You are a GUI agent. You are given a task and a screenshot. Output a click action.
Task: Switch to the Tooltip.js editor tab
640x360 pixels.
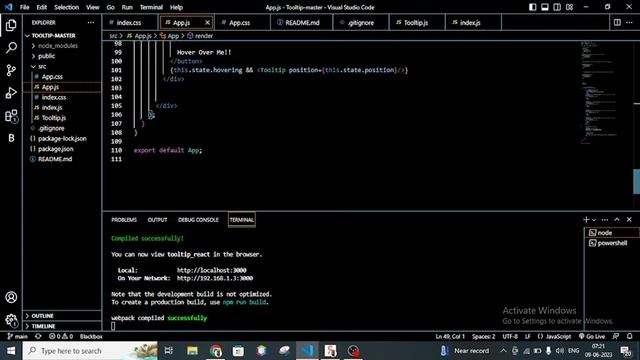click(416, 22)
